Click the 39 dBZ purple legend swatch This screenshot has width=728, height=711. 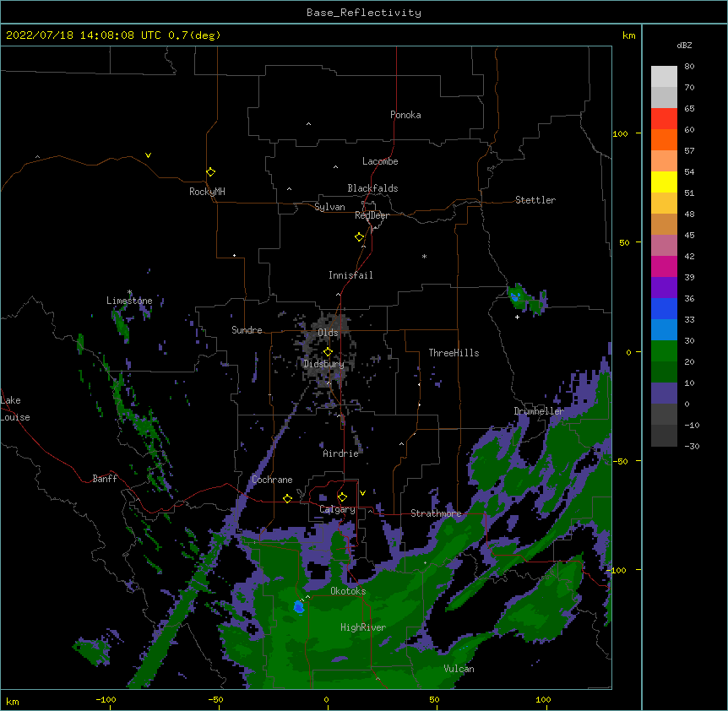coord(664,287)
